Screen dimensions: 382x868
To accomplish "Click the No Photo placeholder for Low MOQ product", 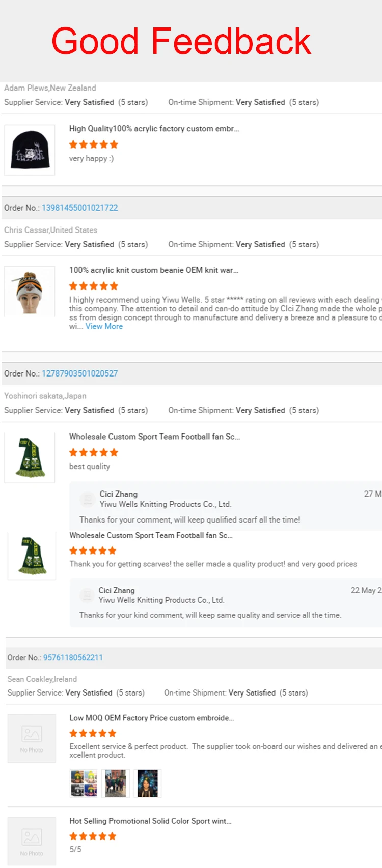I will [32, 738].
